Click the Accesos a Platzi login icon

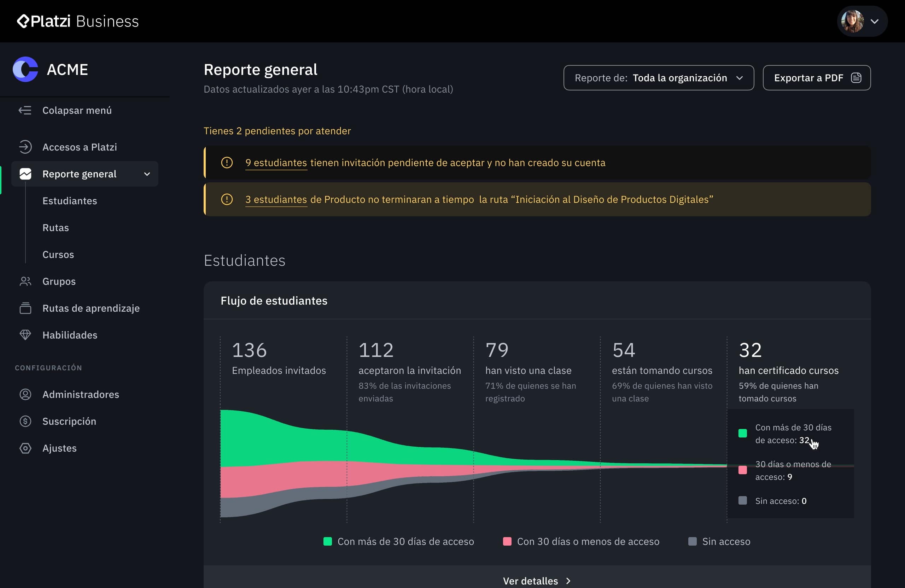(x=25, y=147)
